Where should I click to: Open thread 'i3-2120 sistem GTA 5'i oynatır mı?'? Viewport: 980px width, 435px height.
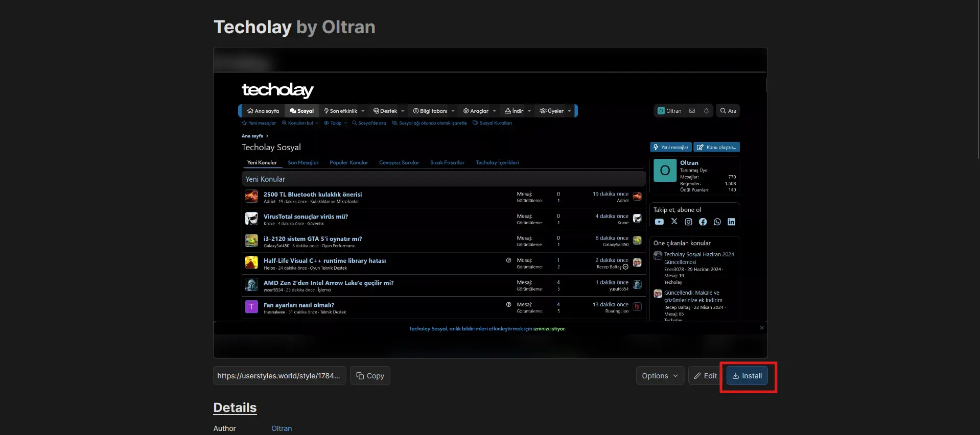click(x=313, y=239)
